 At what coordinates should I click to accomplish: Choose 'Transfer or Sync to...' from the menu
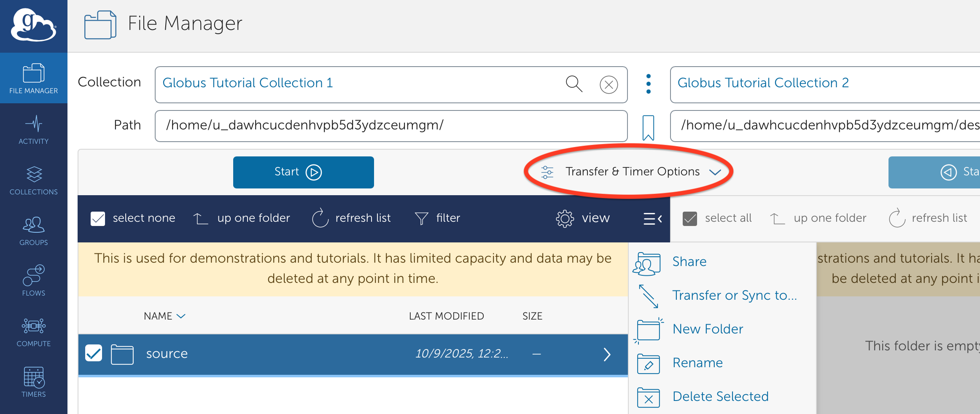point(734,296)
